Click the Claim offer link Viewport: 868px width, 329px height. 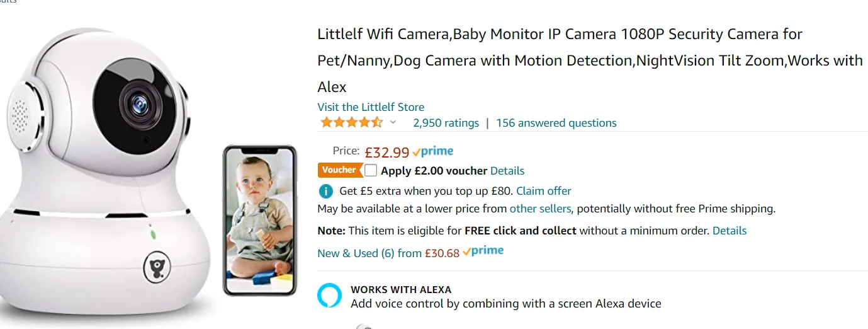[544, 190]
